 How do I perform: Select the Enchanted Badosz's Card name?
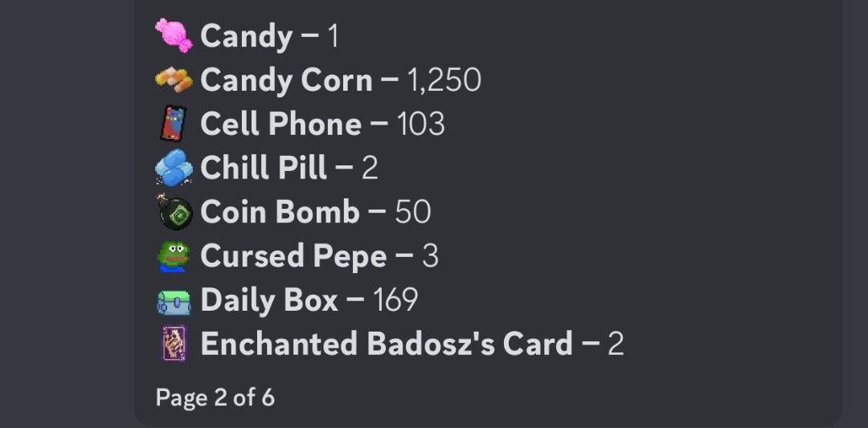click(386, 344)
